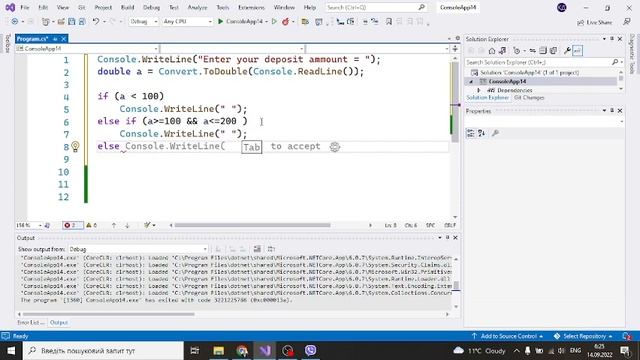Click the IntelliCode suggestion gear icon
This screenshot has height=360, width=640.
[335, 147]
